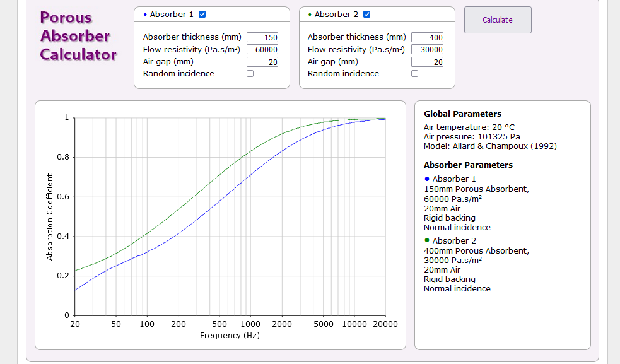
Task: Click the Frequency (Hz) axis label
Action: coord(230,336)
